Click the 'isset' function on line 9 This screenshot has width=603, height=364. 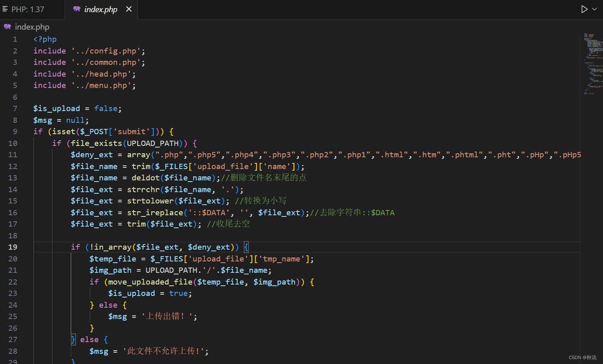click(x=64, y=132)
